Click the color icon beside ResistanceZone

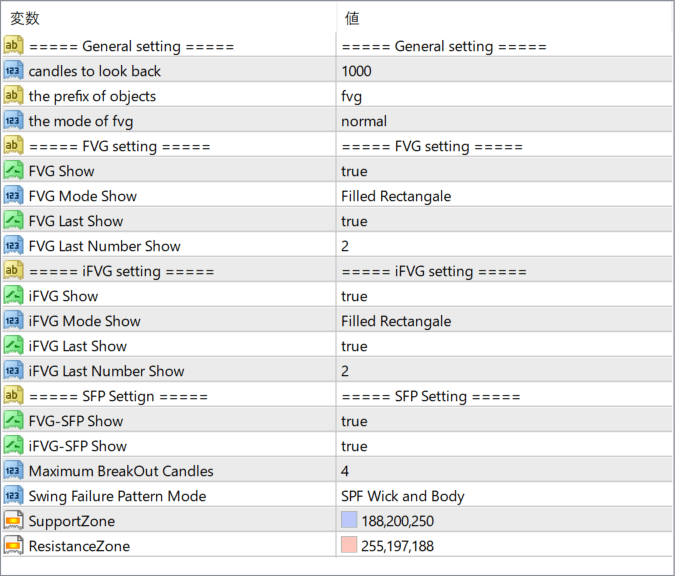[x=13, y=546]
